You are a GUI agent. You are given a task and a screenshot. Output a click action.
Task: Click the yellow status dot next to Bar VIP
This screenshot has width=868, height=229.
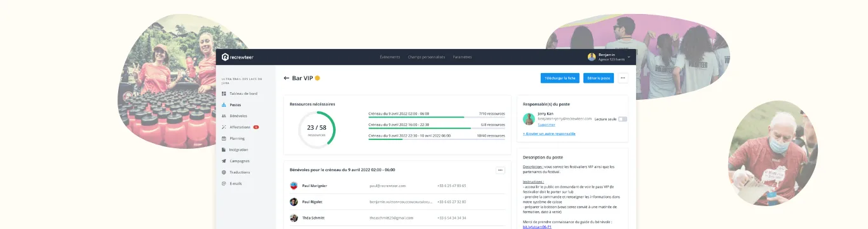317,78
